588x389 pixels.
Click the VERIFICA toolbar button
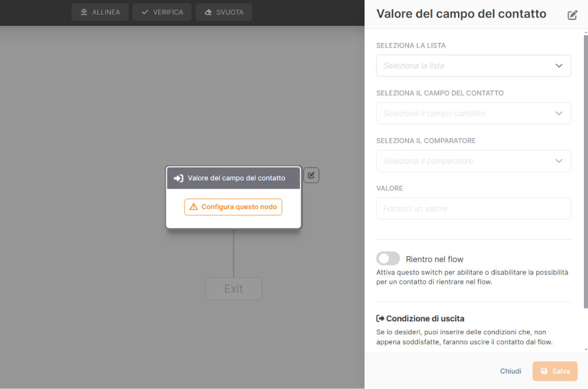pos(162,12)
